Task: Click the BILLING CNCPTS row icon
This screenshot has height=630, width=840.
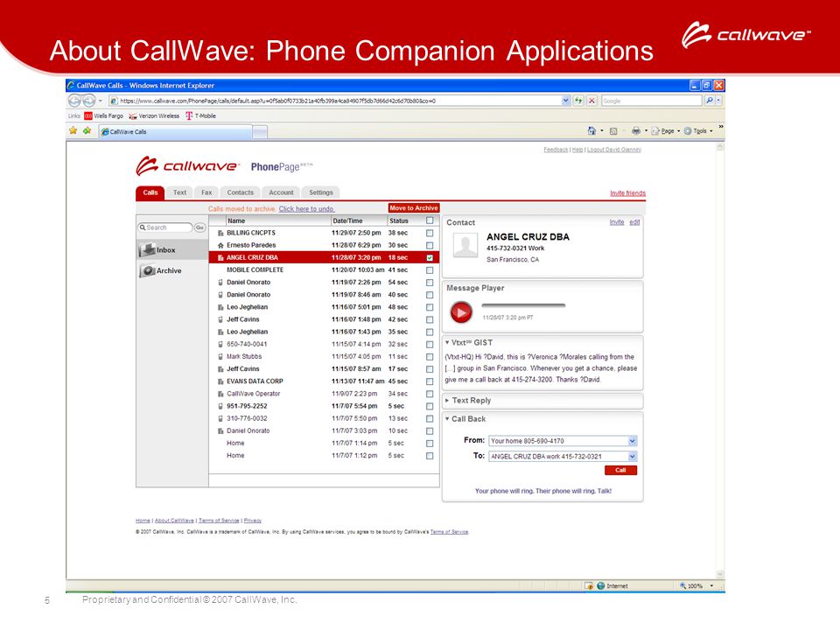Action: click(x=220, y=233)
